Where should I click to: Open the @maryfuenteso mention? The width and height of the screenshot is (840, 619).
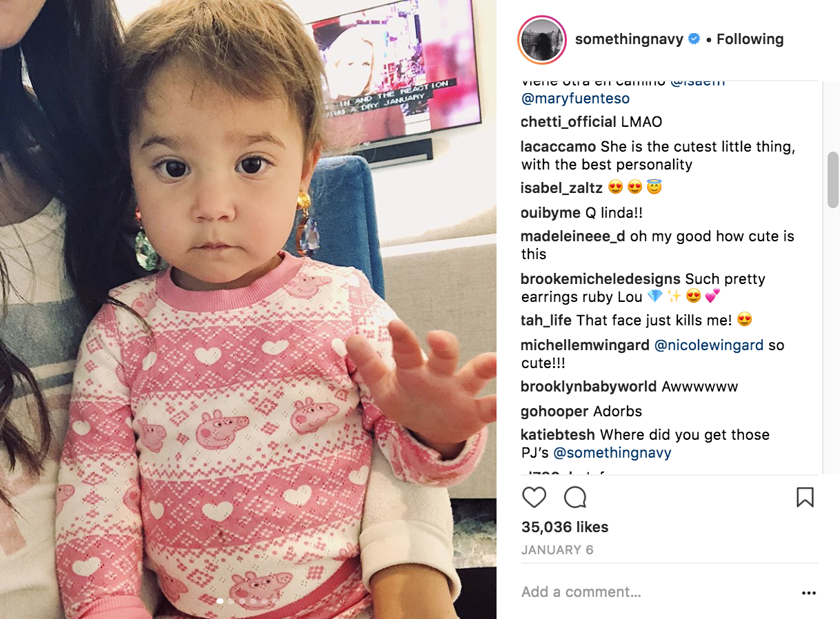(x=575, y=99)
